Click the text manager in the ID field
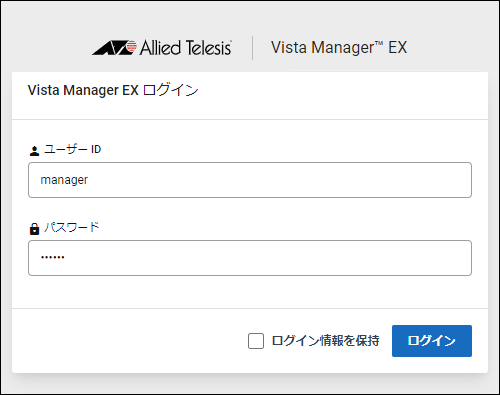 [x=64, y=180]
